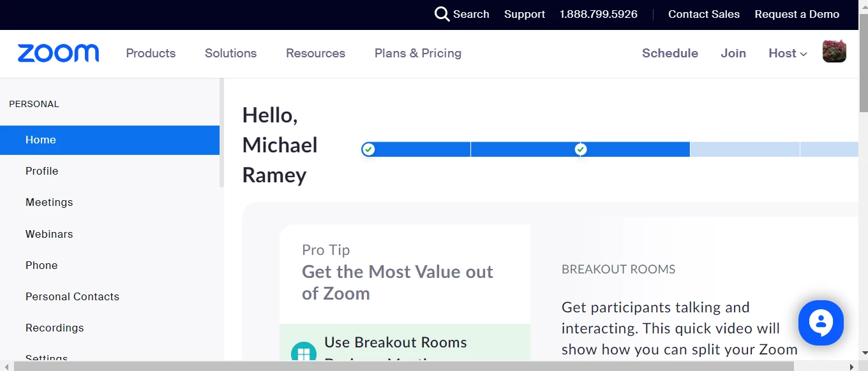Click the sidebar scrollbar thumb
Image resolution: width=868 pixels, height=371 pixels.
click(x=221, y=132)
